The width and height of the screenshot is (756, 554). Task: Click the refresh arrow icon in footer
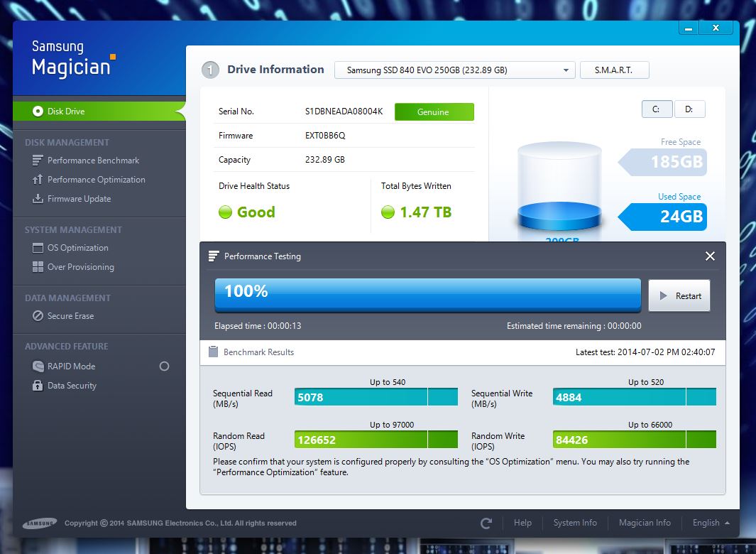pos(486,523)
